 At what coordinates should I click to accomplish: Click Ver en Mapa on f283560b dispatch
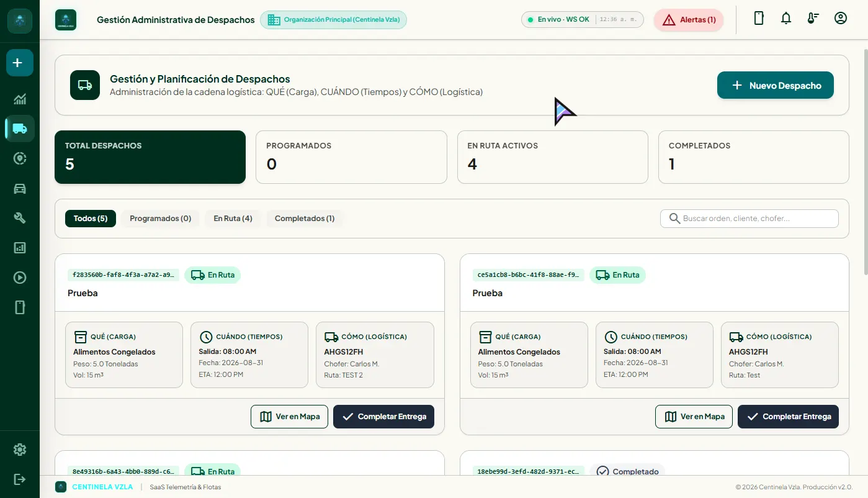click(289, 417)
